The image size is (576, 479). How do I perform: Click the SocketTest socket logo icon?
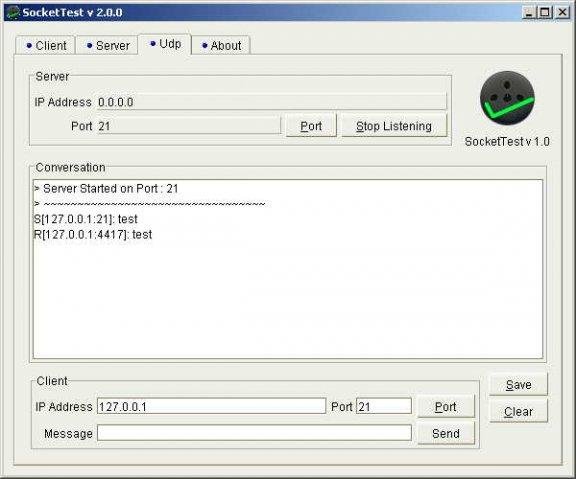point(507,98)
